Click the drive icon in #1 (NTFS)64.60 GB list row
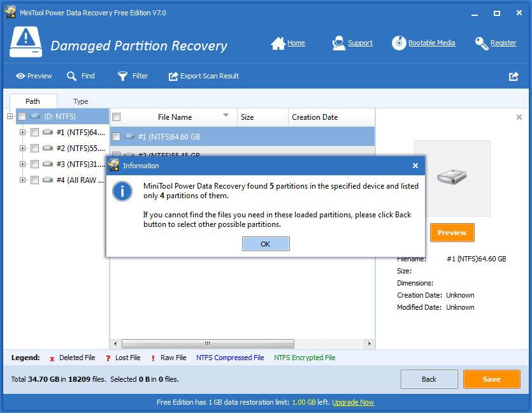 pos(129,136)
